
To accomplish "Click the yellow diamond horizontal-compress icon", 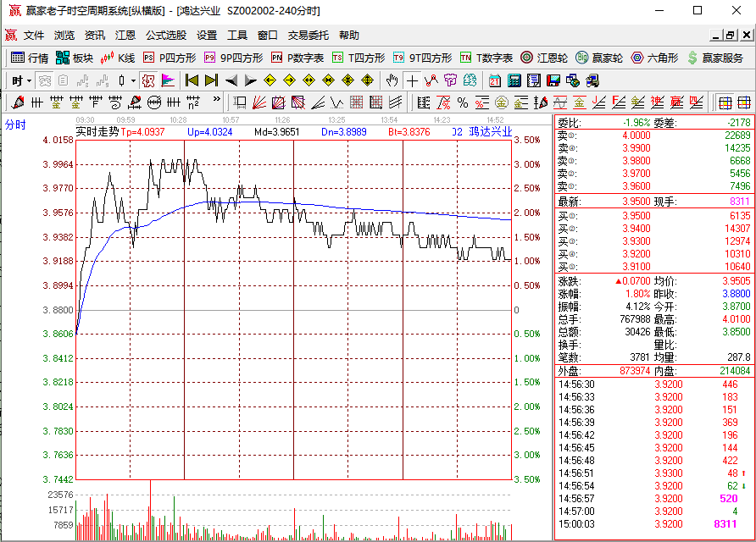I will (328, 80).
